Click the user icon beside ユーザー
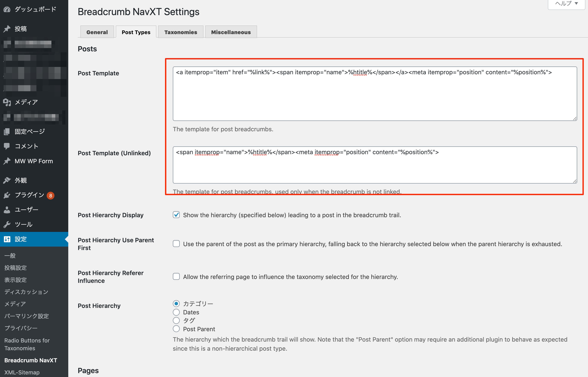588x377 pixels. (7, 210)
